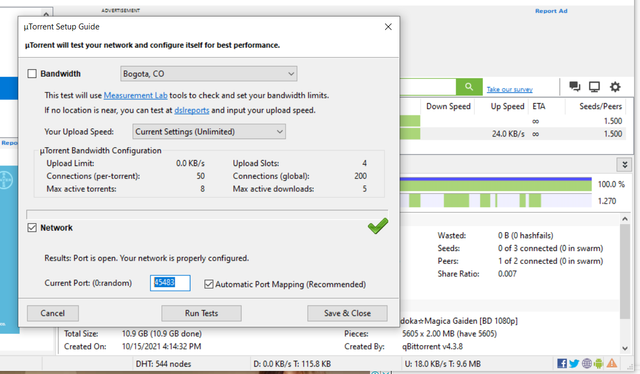Open preferences with the gear icon

tap(615, 87)
